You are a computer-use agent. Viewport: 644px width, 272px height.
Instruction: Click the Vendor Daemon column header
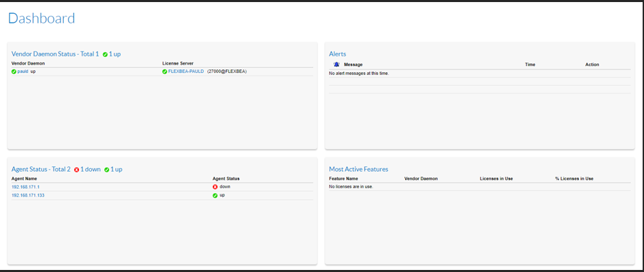pyautogui.click(x=28, y=63)
